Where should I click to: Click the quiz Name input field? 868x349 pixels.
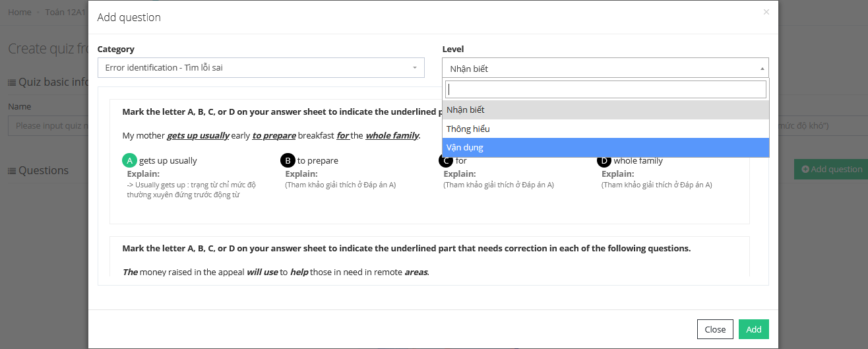pyautogui.click(x=47, y=125)
